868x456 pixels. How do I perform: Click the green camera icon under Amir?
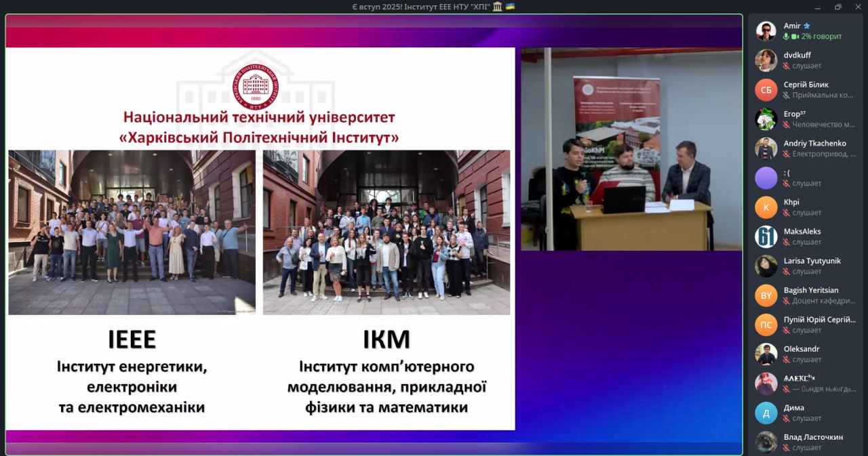795,37
